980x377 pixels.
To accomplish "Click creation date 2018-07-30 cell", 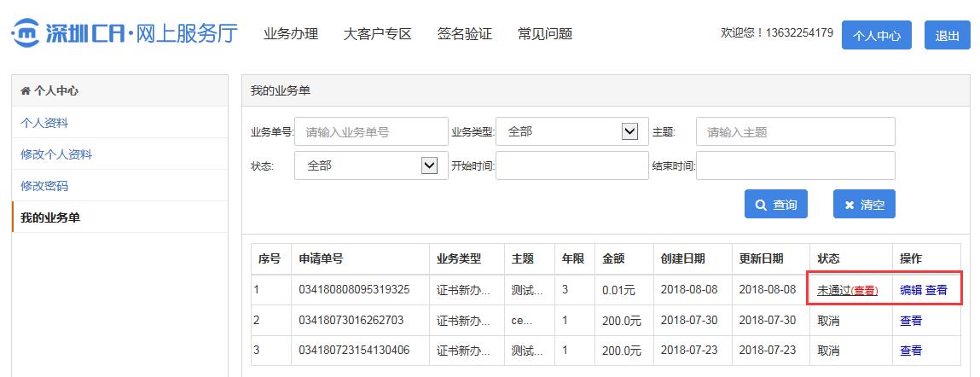I will (x=689, y=321).
